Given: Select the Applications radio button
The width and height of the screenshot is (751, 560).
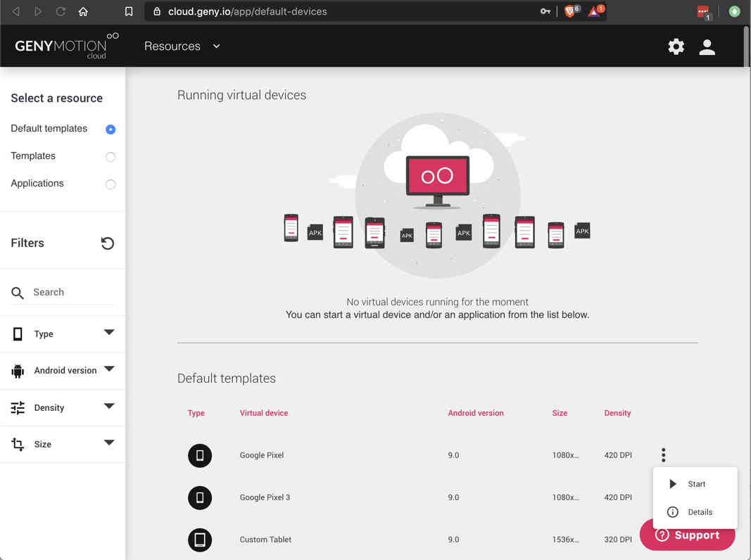Looking at the screenshot, I should coord(111,184).
